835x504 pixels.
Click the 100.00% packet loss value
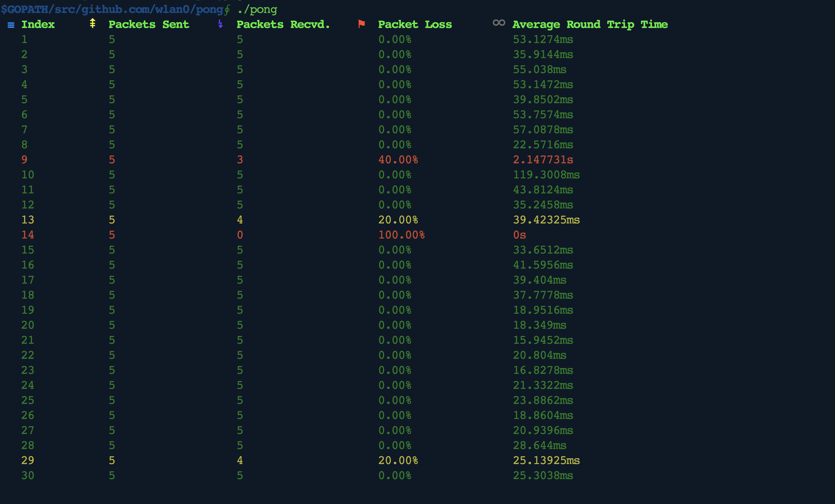401,235
